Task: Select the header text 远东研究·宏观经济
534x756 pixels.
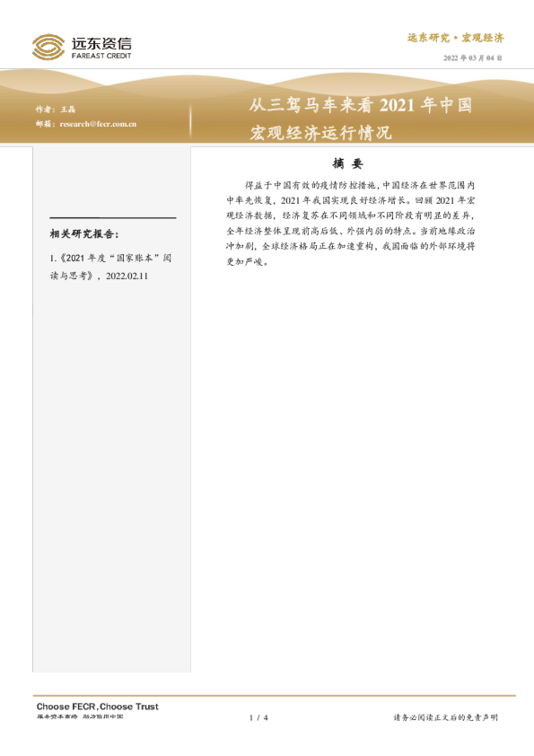Action: (x=455, y=38)
